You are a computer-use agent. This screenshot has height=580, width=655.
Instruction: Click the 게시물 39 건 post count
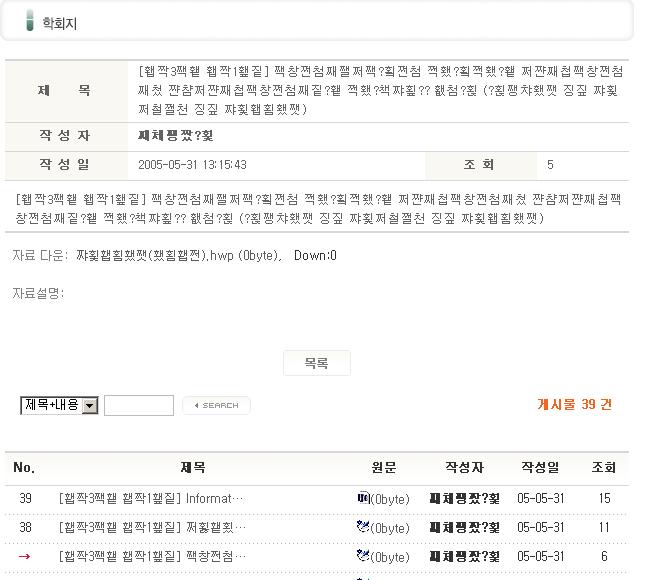point(574,404)
